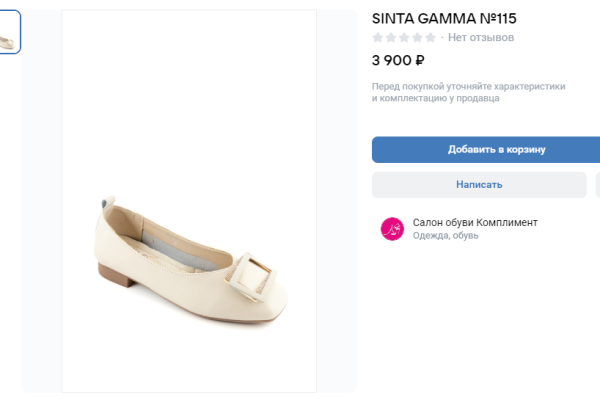Click the second rating star
The height and width of the screenshot is (400, 600).
[x=391, y=38]
